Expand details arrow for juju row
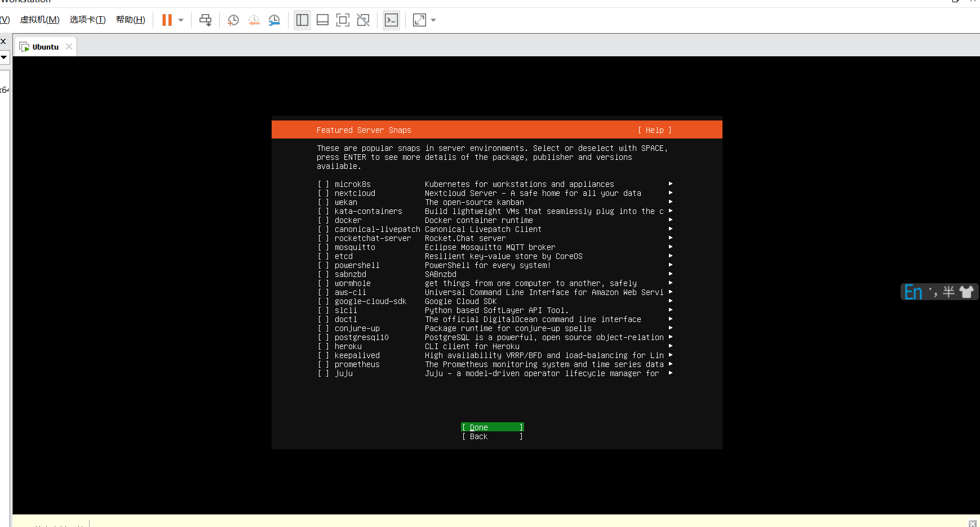This screenshot has height=527, width=980. tap(671, 373)
